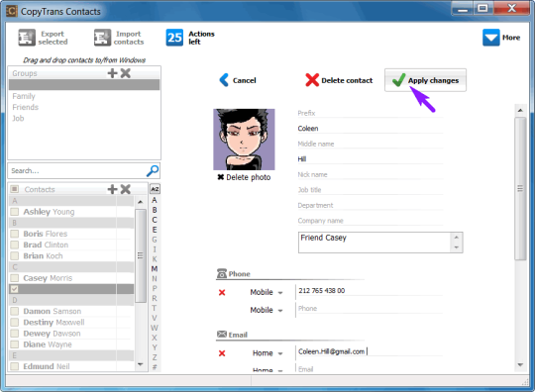Uncheck the selected highlighted contact checkbox
Viewport: 535px width, 392px height.
(14, 289)
